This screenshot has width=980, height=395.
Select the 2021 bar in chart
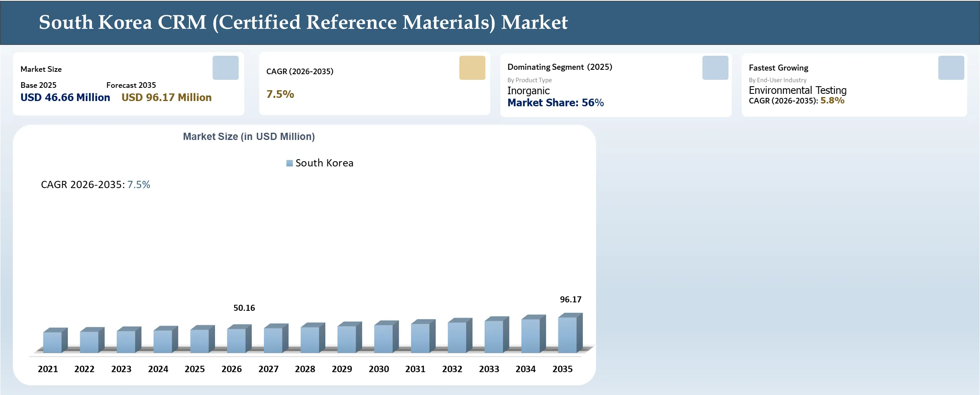pos(55,340)
